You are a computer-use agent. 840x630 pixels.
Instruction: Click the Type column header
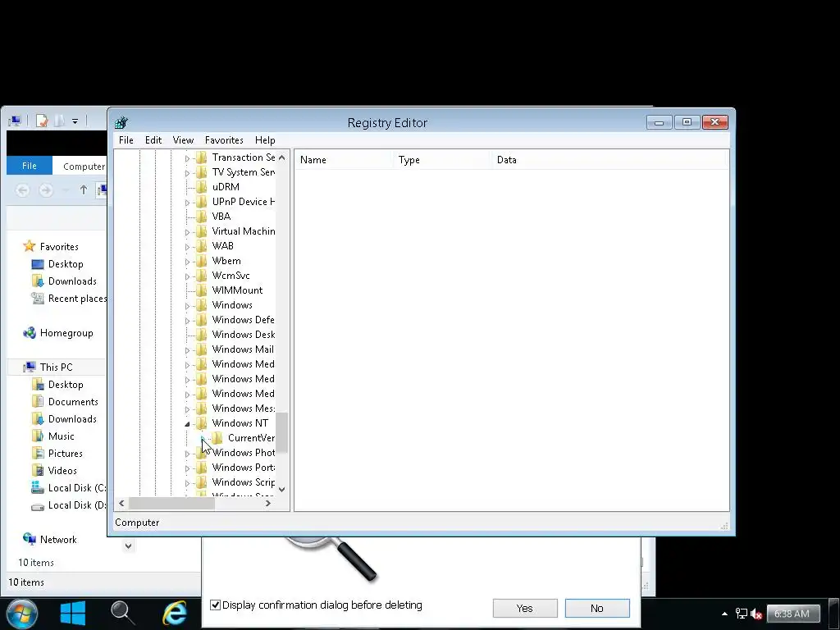(441, 160)
